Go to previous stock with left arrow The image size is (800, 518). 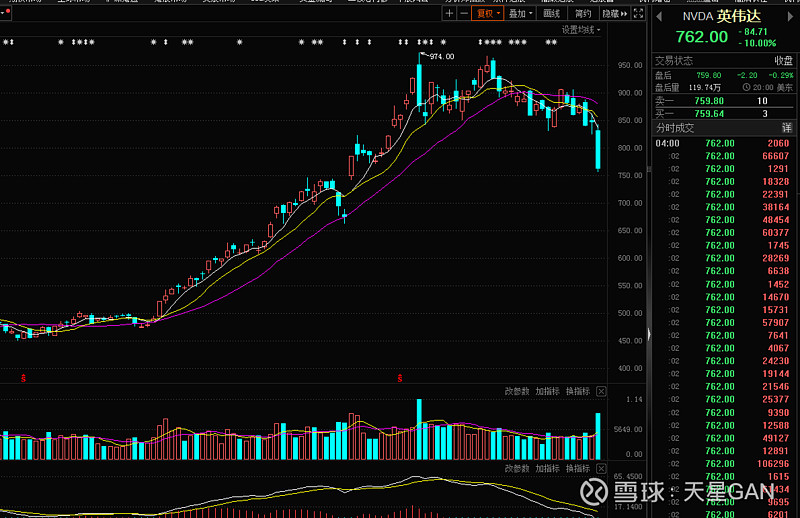coord(659,17)
